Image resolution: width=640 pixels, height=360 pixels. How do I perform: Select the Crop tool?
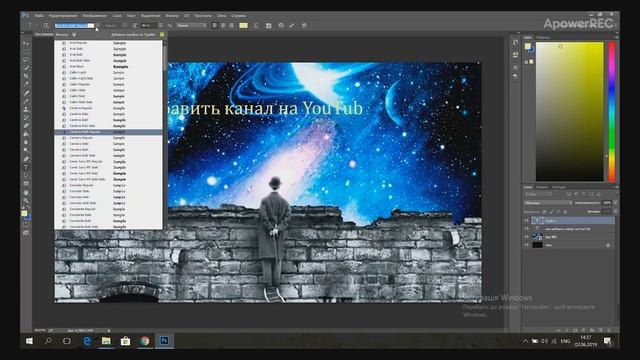point(27,76)
